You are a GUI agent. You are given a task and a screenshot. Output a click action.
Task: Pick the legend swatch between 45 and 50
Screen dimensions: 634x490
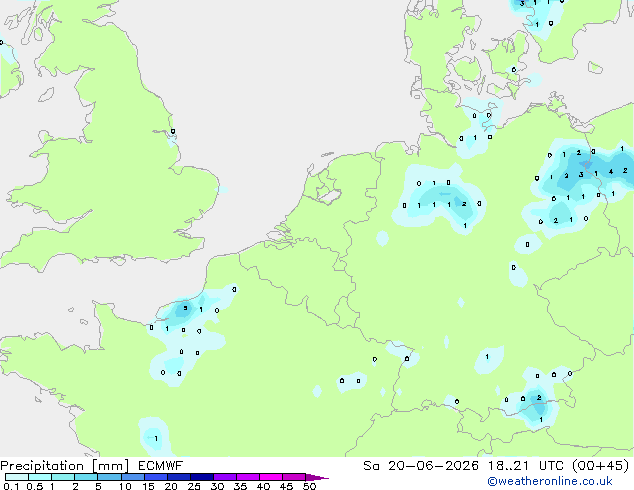click(x=294, y=477)
